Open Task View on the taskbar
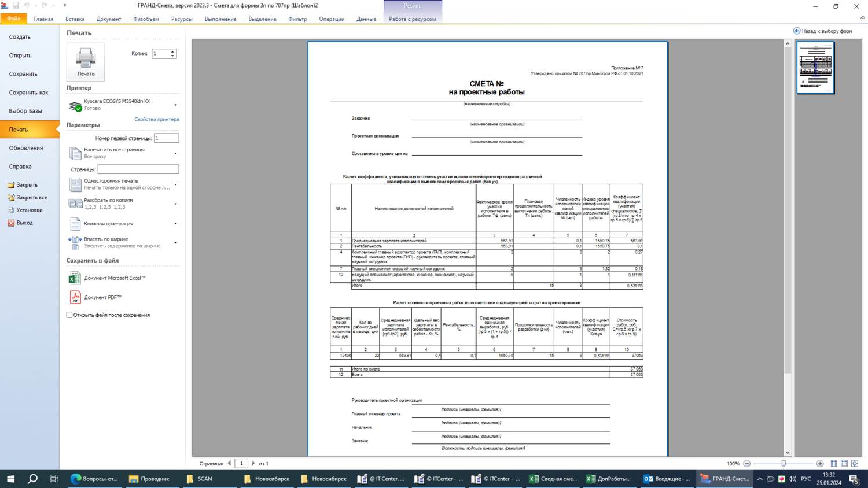 54,479
